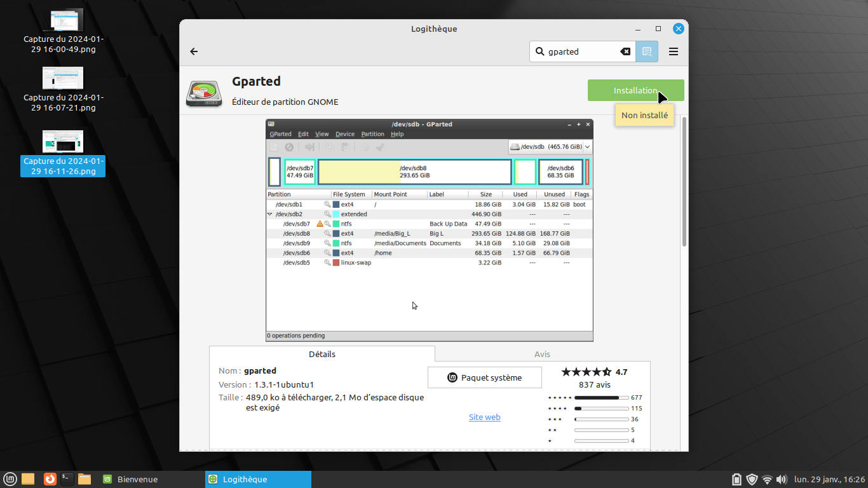The image size is (868, 488).
Task: Maximize the Logithèque window
Action: tap(658, 29)
